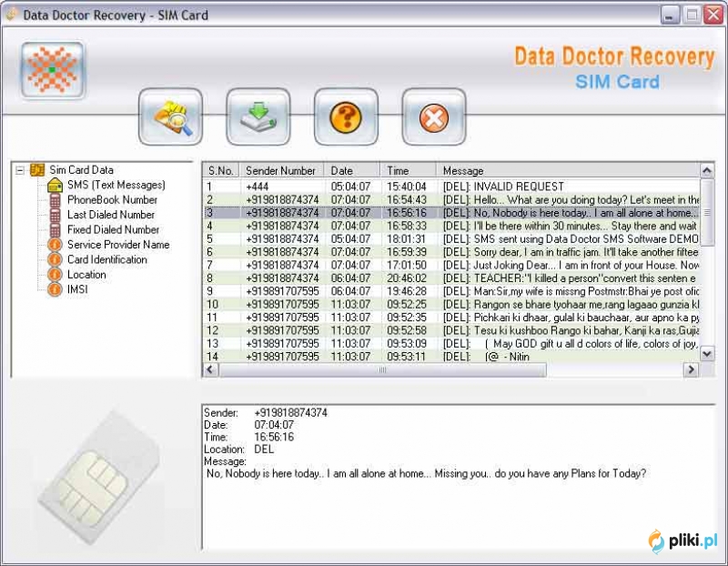
Task: Select message row 'I'll be there within 30 minutes'
Action: point(451,226)
